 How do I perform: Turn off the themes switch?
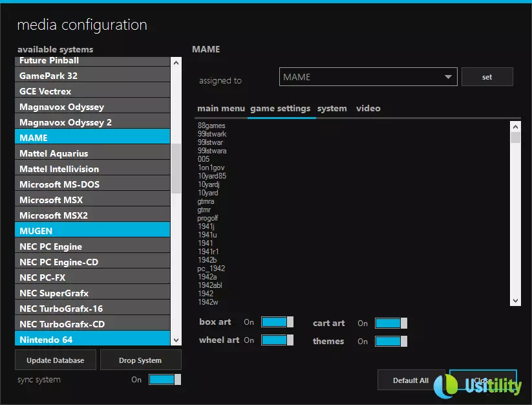tap(390, 342)
